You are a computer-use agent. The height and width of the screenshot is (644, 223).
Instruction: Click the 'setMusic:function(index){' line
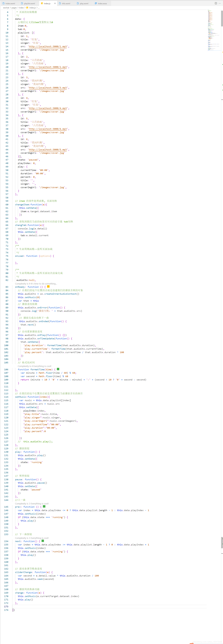pos(33,397)
